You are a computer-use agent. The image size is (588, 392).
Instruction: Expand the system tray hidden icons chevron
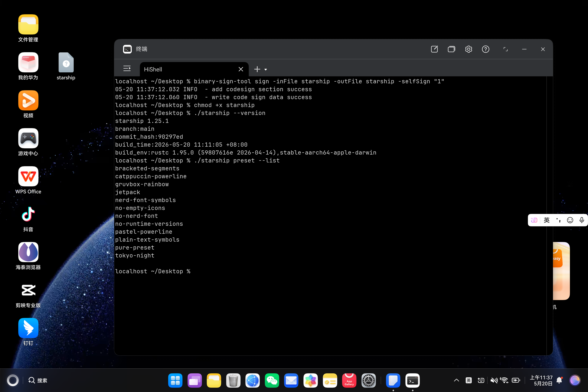(456, 380)
